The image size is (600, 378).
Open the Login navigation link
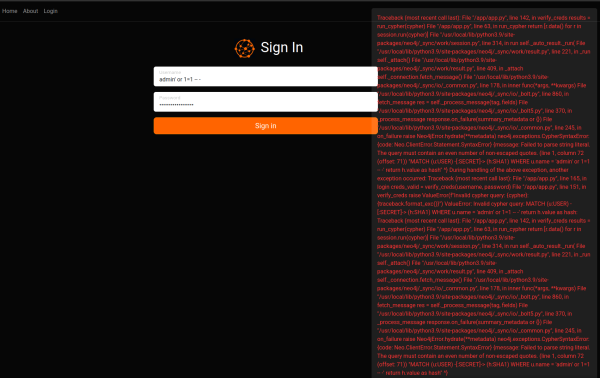click(x=51, y=11)
